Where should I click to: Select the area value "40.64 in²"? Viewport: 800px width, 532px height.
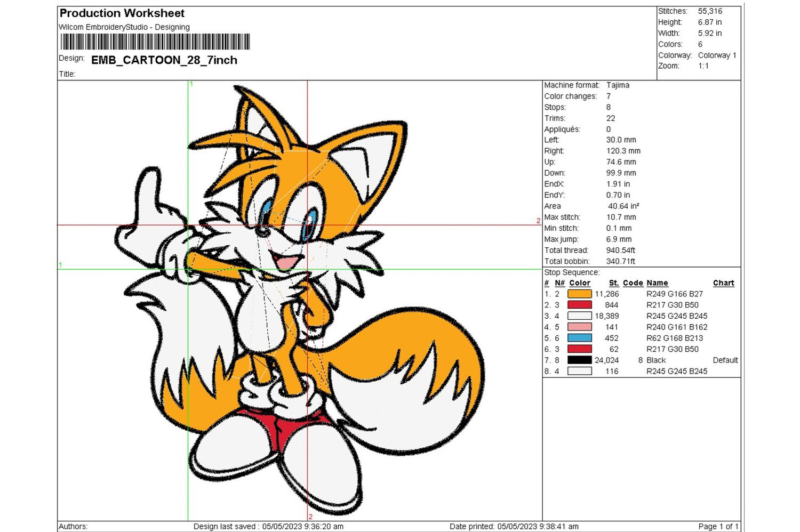point(623,206)
